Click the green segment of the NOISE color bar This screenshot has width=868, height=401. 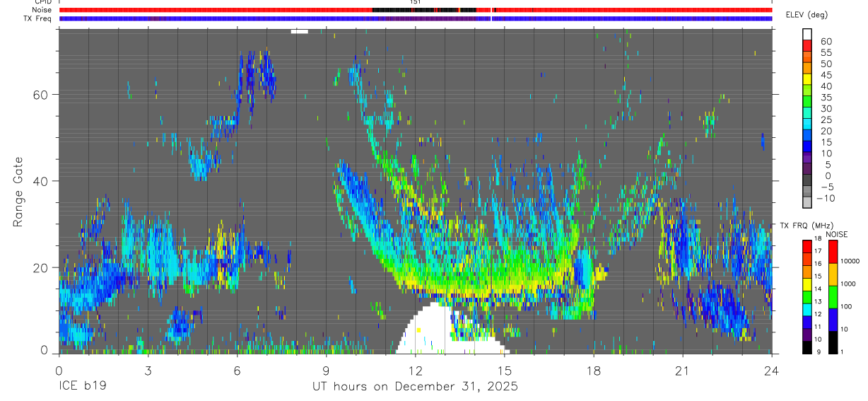click(x=833, y=296)
